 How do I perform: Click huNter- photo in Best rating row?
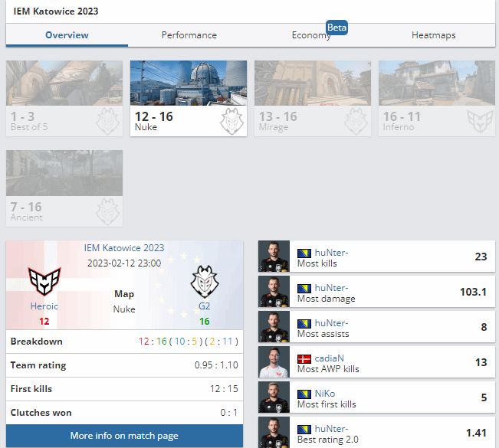tap(274, 433)
